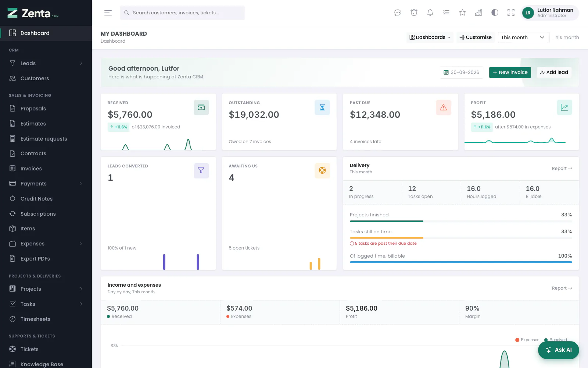Screen dimensions: 588x368
Task: Open the Income and expenses Report link
Action: tap(562, 288)
